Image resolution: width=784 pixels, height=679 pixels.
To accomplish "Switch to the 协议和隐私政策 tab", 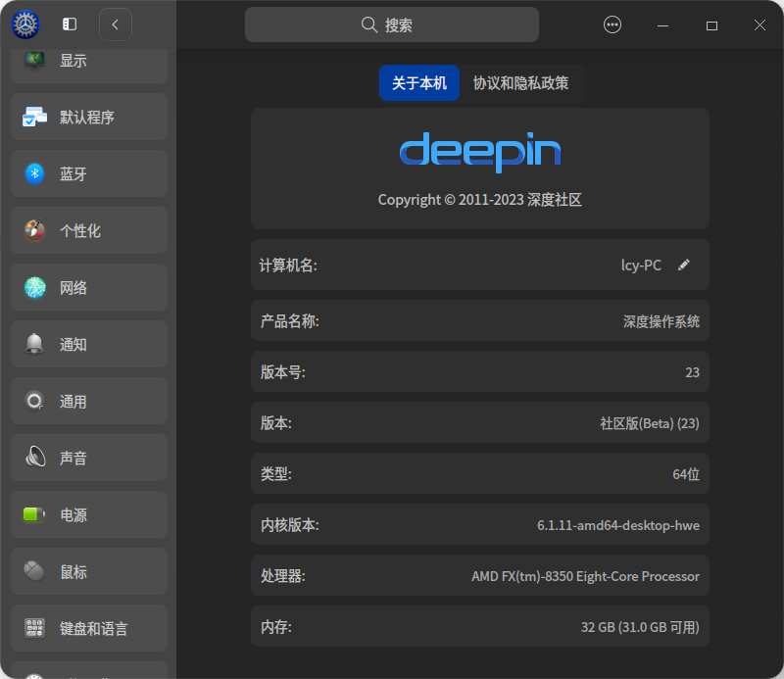I will [520, 83].
